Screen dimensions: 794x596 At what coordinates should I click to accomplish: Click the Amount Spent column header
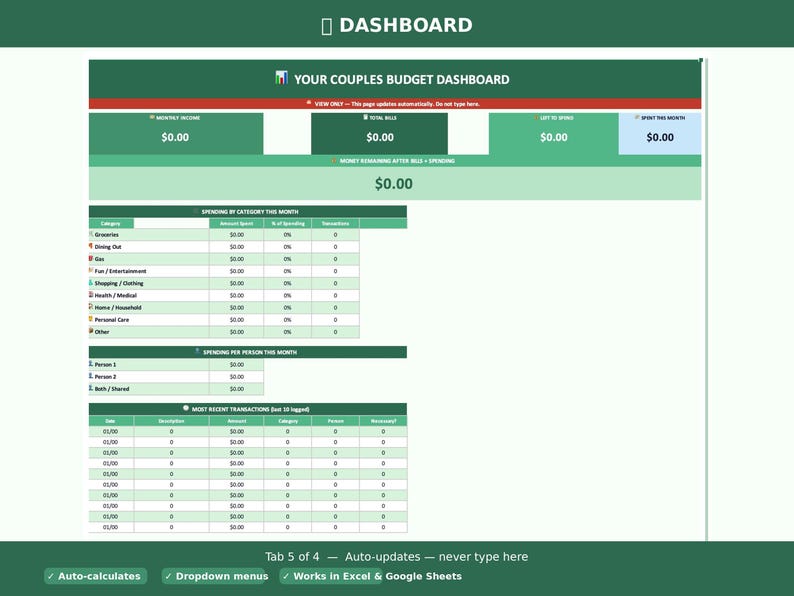point(236,223)
